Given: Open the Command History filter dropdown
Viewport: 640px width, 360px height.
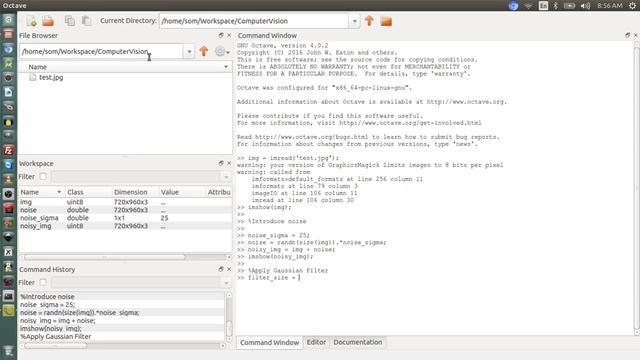Looking at the screenshot, I should 226,282.
